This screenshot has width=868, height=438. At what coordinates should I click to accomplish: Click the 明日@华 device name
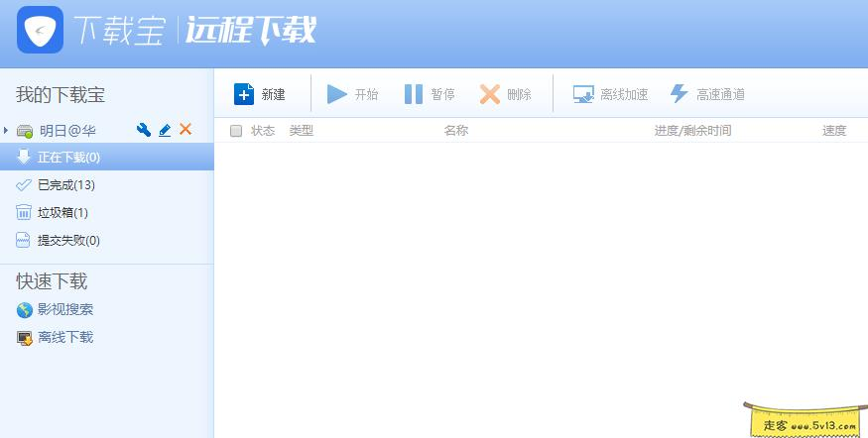click(x=67, y=131)
